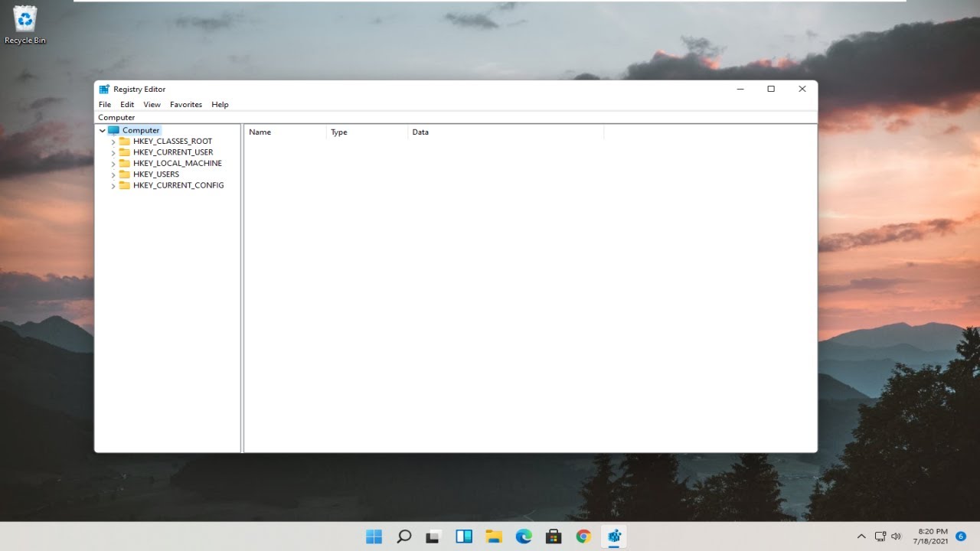Click the registry address bar showing Computer
This screenshot has height=551, width=980.
(456, 118)
